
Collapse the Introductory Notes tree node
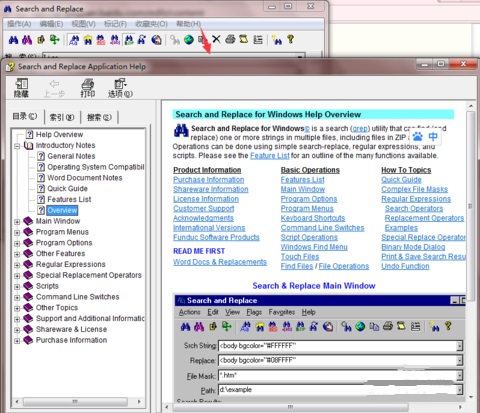coord(17,146)
